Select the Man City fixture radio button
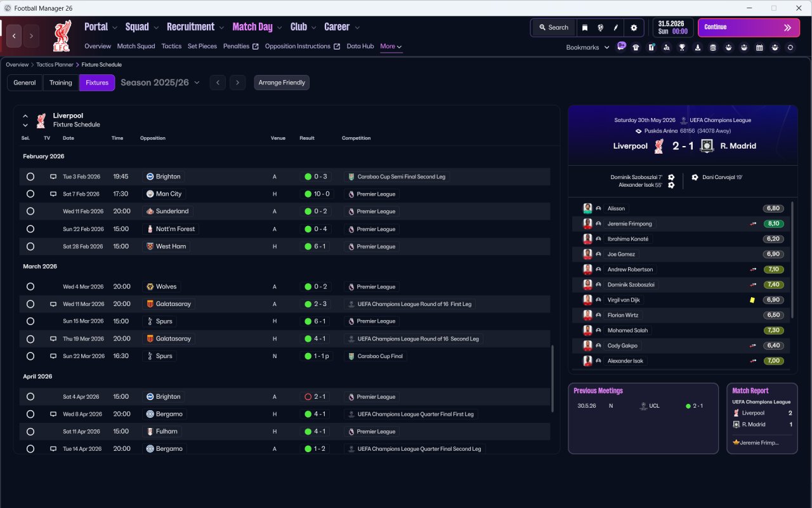 30,194
